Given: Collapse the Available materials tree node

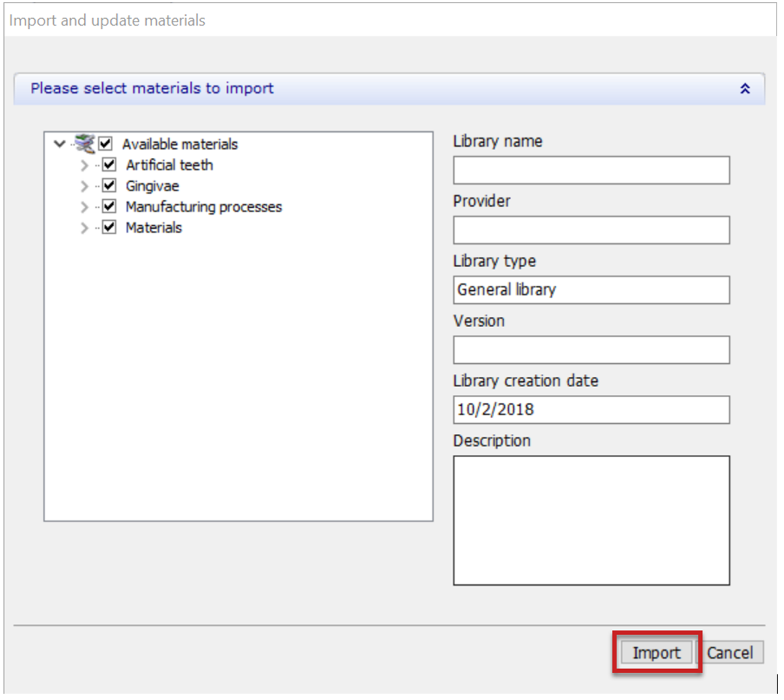Looking at the screenshot, I should (59, 144).
